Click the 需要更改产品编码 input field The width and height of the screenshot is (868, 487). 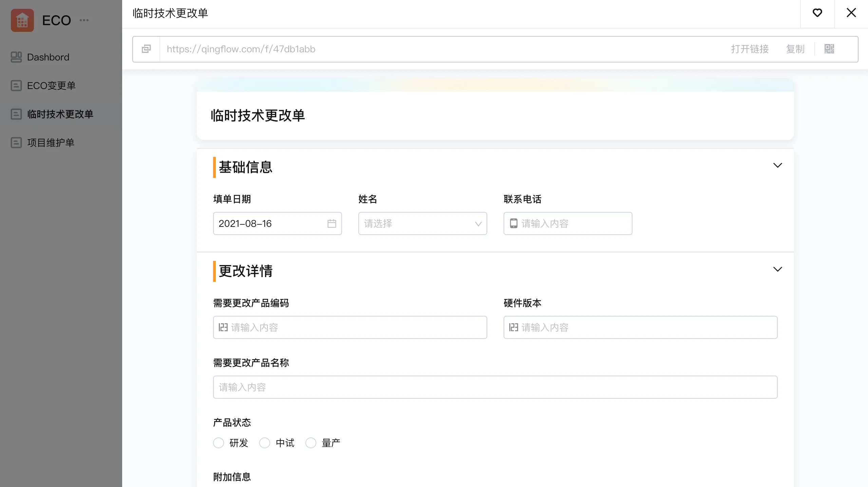(x=350, y=327)
